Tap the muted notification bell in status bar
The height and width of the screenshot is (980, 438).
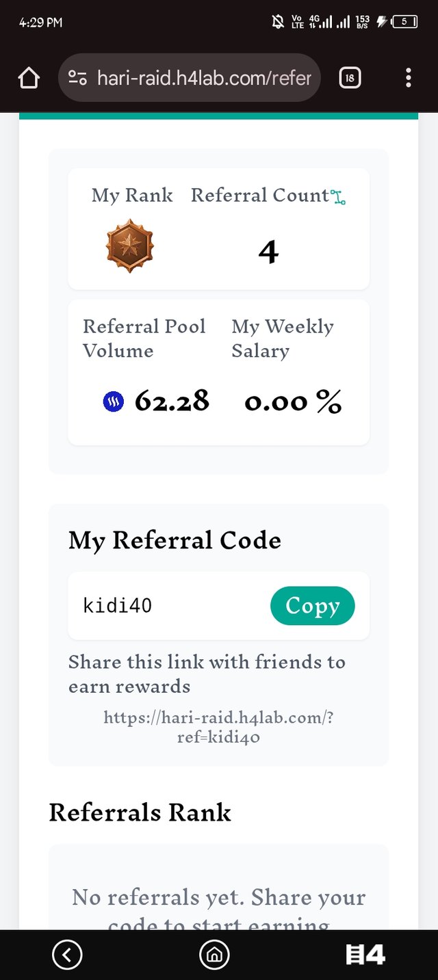[278, 22]
